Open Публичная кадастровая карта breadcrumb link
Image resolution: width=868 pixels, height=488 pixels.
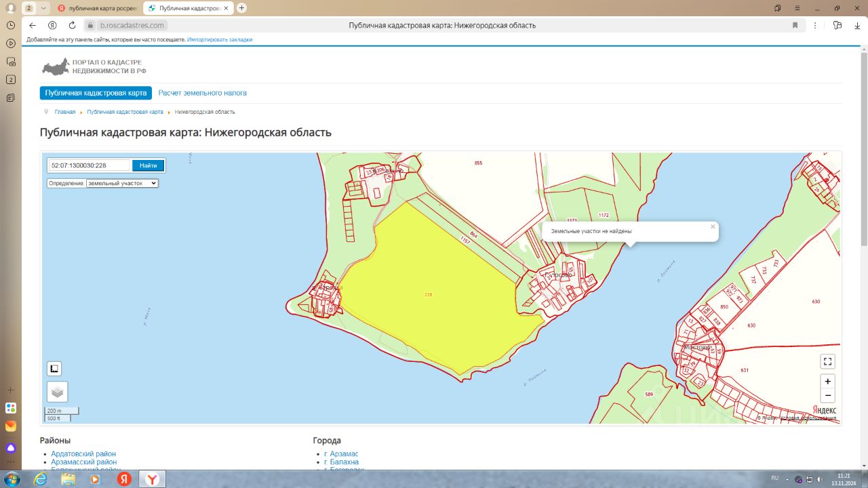(x=125, y=112)
